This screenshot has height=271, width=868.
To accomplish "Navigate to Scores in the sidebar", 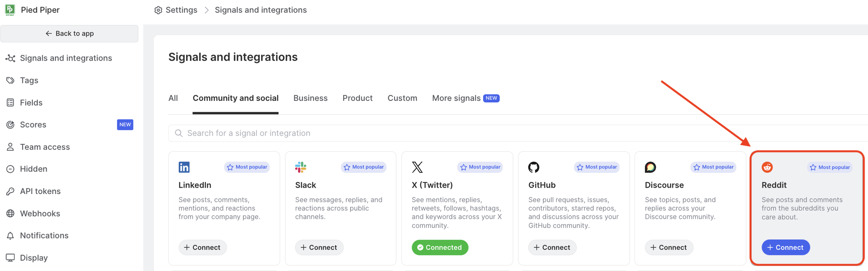I will [x=33, y=125].
